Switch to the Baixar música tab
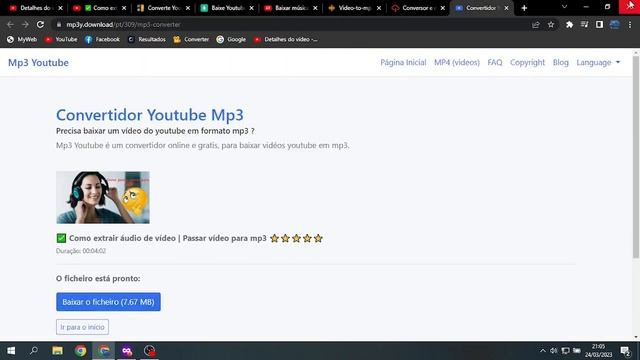 pyautogui.click(x=290, y=8)
